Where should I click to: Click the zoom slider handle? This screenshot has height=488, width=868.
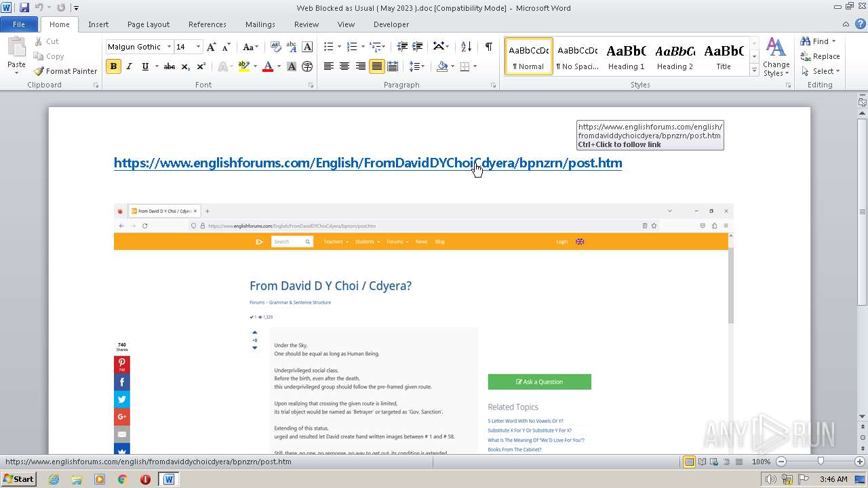click(821, 462)
